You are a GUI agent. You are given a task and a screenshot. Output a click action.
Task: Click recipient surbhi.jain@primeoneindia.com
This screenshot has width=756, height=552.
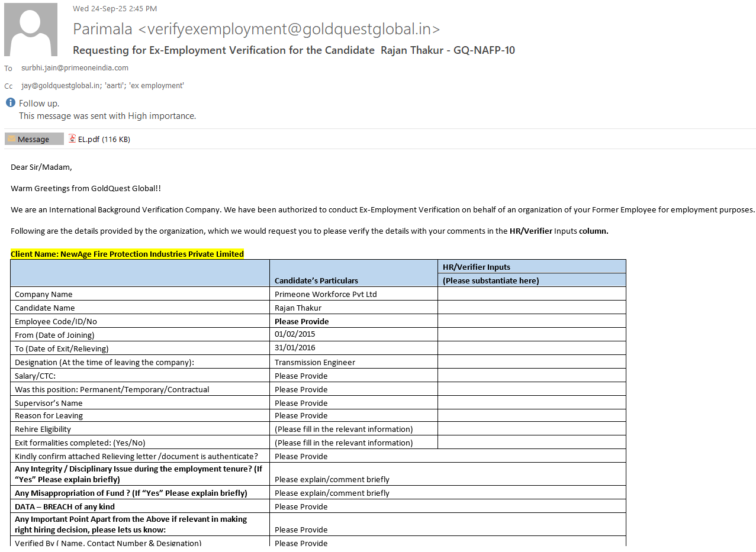pos(75,68)
